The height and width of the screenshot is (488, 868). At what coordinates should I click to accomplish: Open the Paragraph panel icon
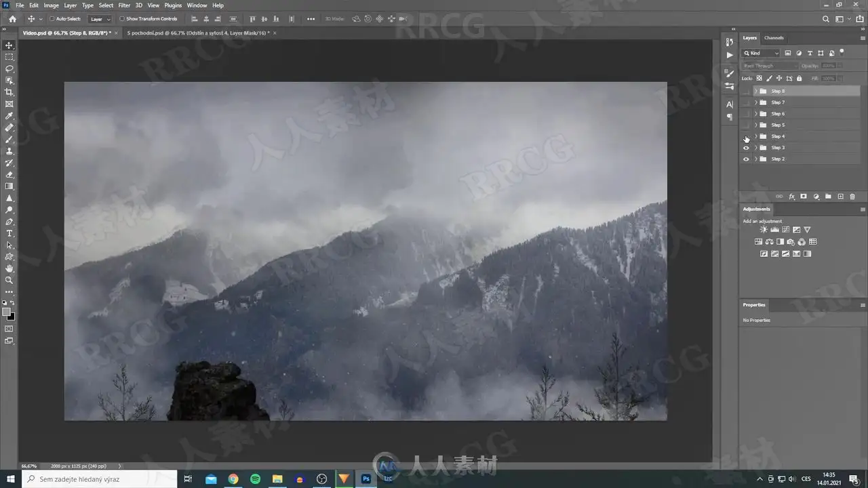730,117
